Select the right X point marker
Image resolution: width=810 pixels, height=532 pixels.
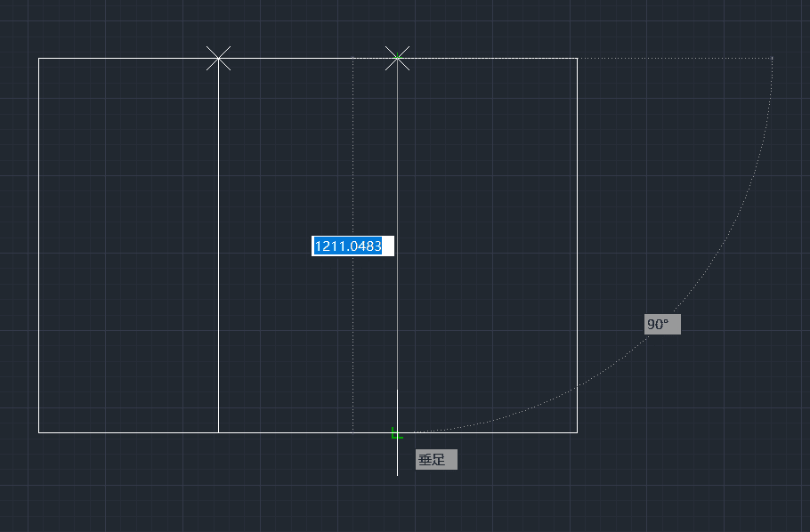(397, 58)
